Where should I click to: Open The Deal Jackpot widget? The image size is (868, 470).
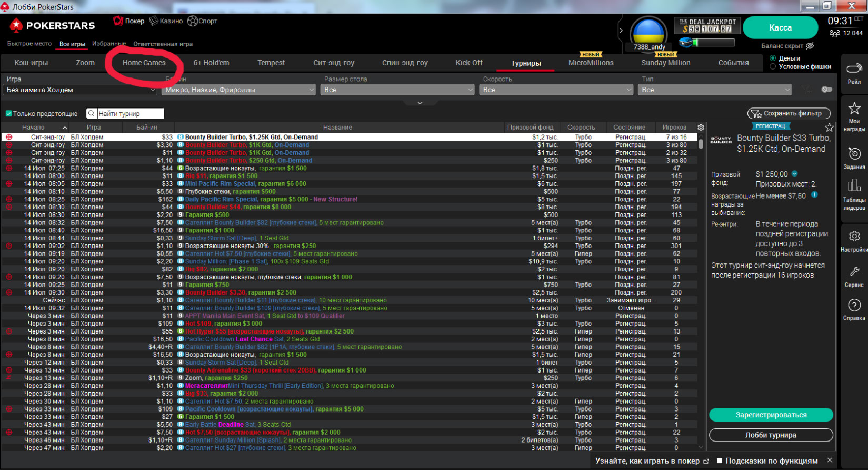707,26
